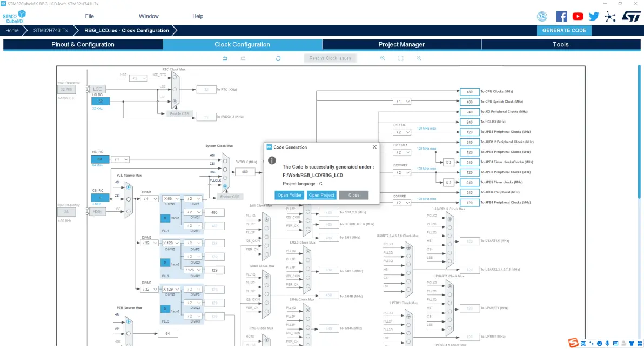Select HSE_RTC in the RTC Clock Mux
Viewport: 644px width, 349px height.
tap(175, 77)
